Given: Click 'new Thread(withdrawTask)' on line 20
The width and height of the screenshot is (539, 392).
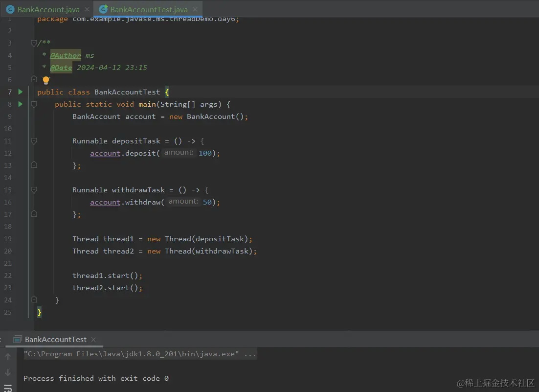Looking at the screenshot, I should click(x=200, y=252).
